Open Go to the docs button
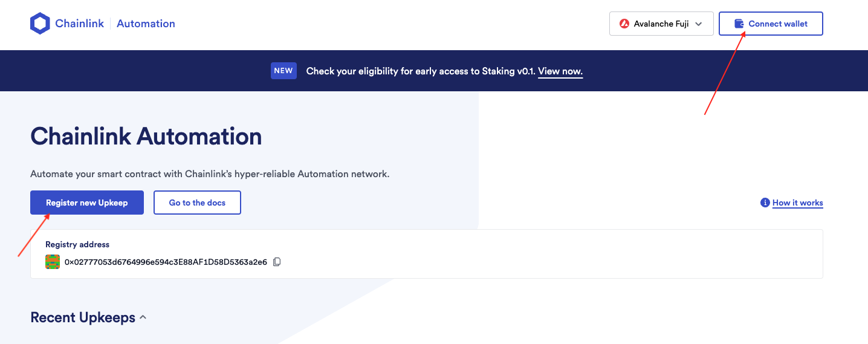Viewport: 868px width, 344px height. click(197, 203)
